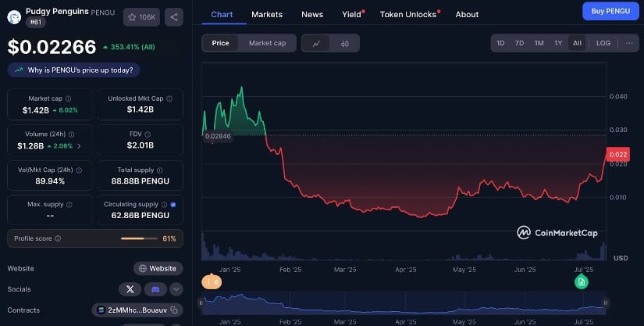Set chart range to 7D

pos(519,43)
